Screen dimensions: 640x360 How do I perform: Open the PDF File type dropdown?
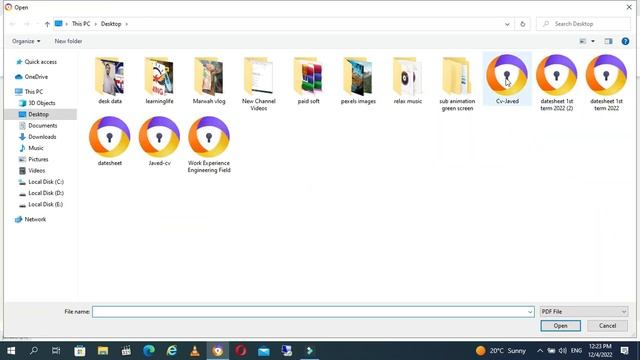584,312
